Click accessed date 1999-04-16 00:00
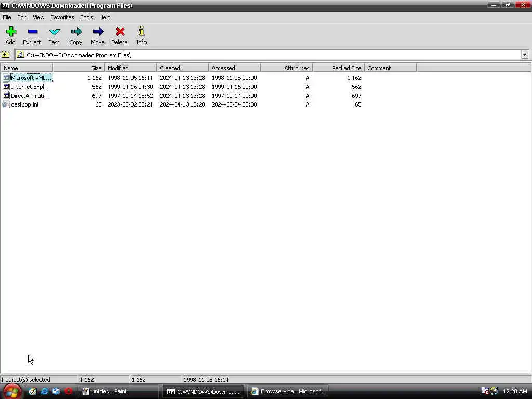 tap(234, 87)
